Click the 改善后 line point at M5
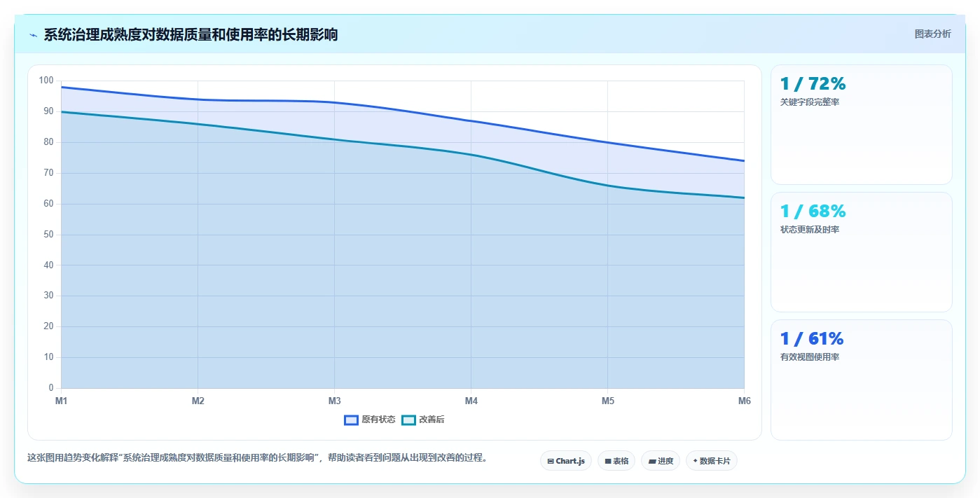Image resolution: width=980 pixels, height=498 pixels. click(x=607, y=186)
